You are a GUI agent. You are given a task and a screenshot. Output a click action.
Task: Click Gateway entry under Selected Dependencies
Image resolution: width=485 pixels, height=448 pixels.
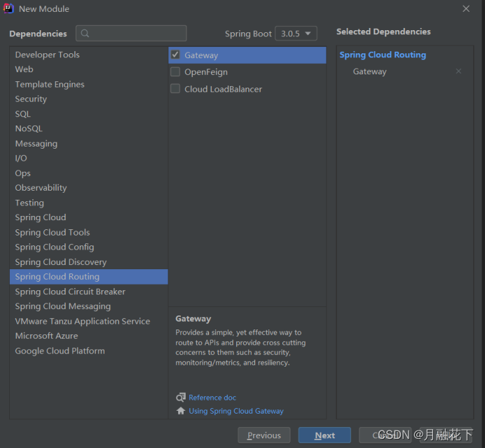coord(369,72)
